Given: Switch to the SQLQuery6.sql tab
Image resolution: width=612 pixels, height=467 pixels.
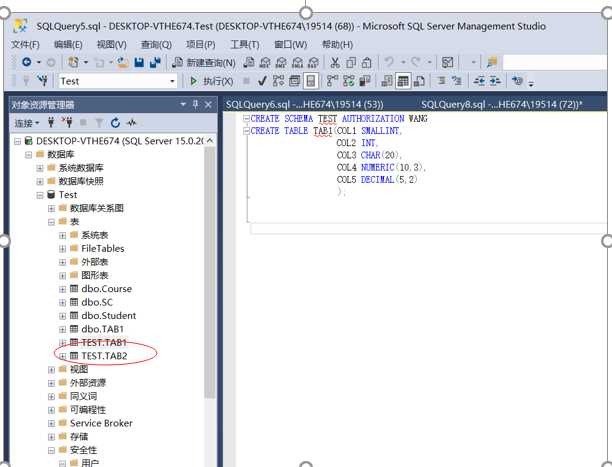Looking at the screenshot, I should pos(304,104).
